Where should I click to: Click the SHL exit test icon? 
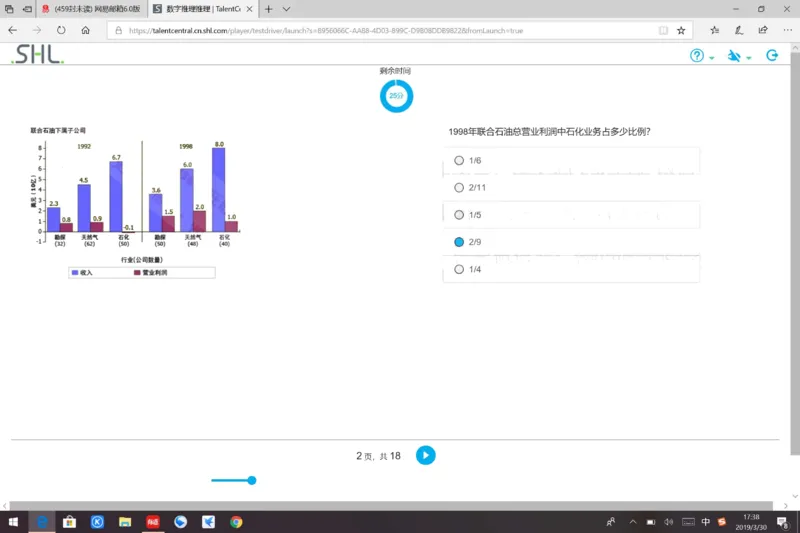click(772, 56)
